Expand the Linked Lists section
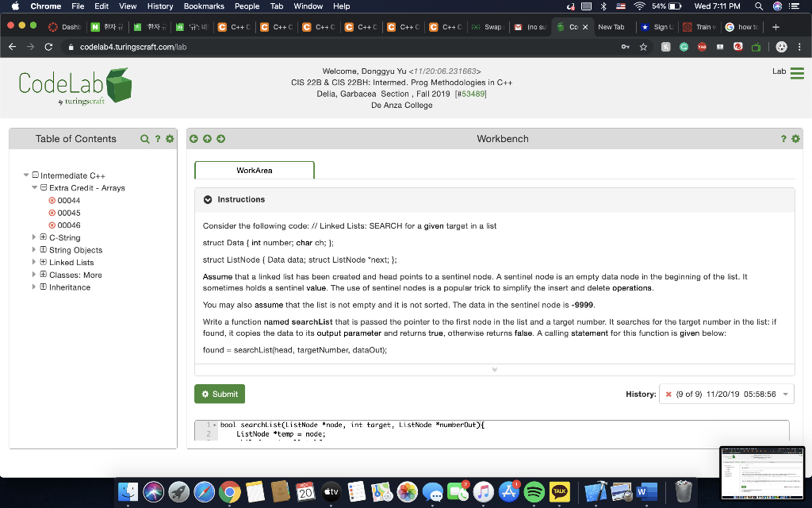This screenshot has height=508, width=812. tap(42, 262)
